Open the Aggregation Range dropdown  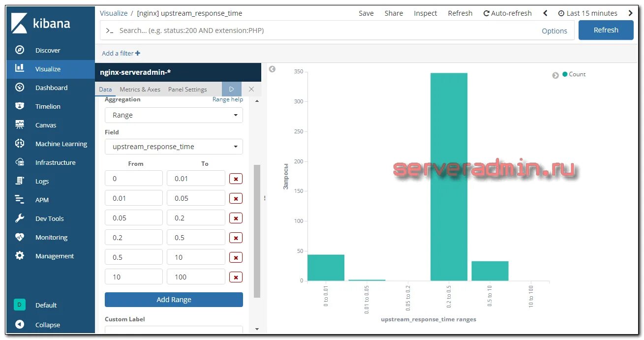tap(174, 115)
